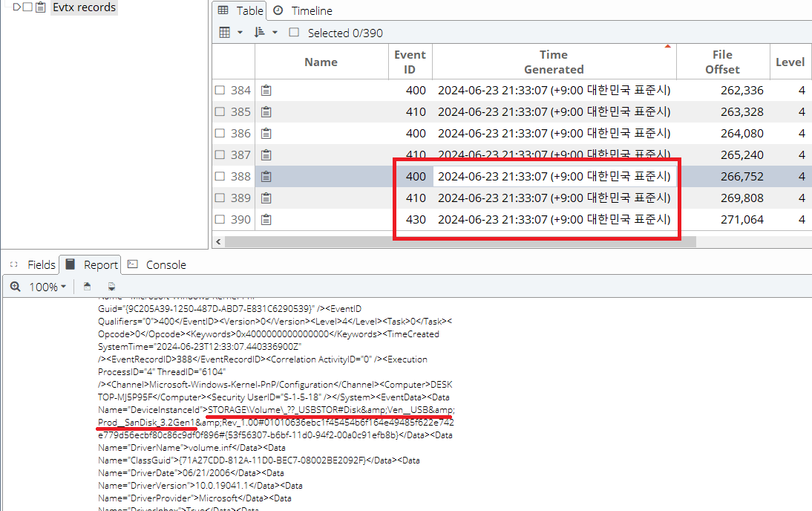Screen dimensions: 812x511
Task: Click the clipboard icon in row 390
Action: (266, 220)
